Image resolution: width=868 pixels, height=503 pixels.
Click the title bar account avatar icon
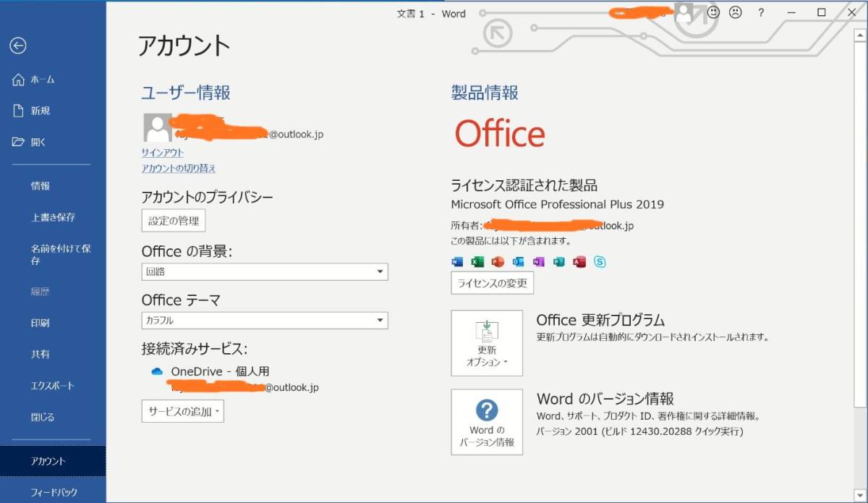(x=684, y=12)
